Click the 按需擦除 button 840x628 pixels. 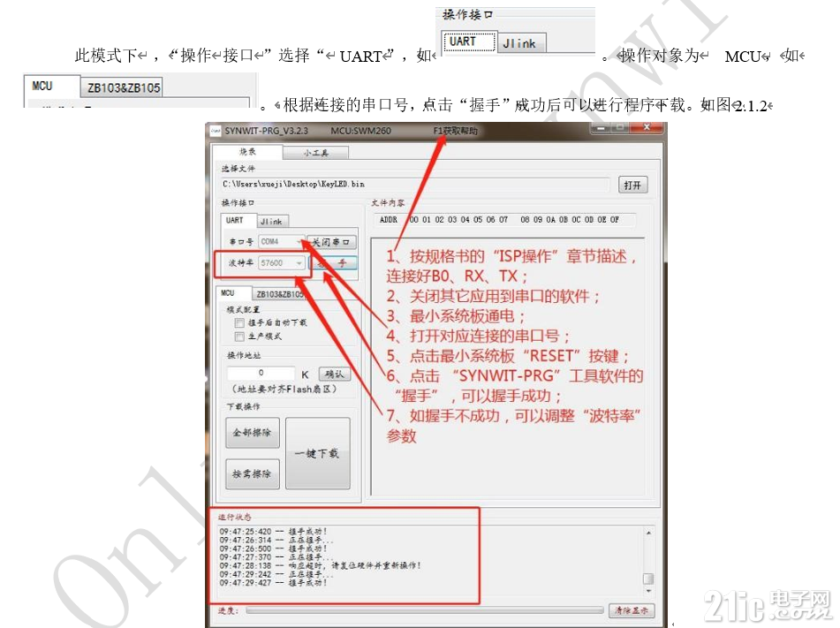tap(253, 473)
